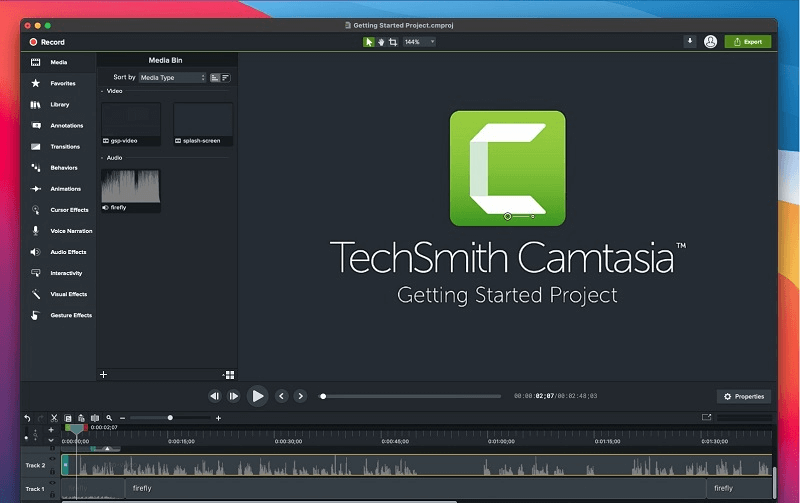
Task: Click the timeline playhead marker
Action: (77, 429)
